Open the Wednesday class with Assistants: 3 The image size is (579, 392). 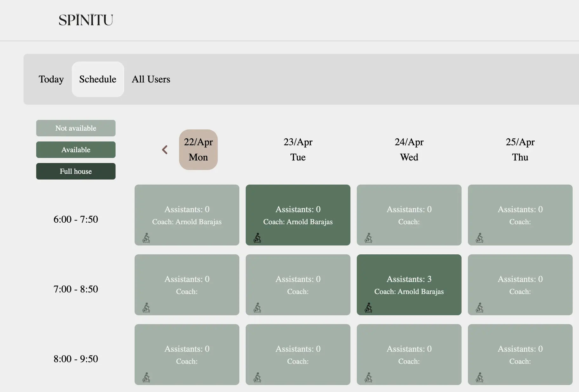pyautogui.click(x=409, y=285)
